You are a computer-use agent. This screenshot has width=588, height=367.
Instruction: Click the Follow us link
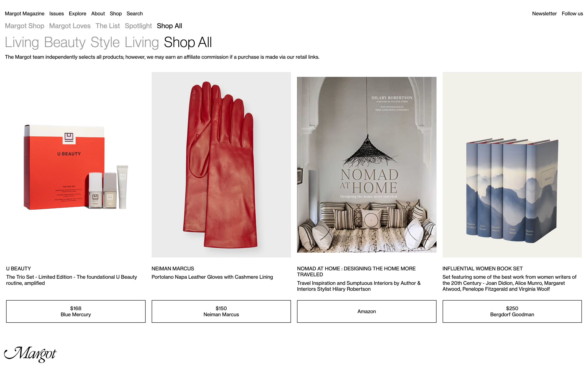572,14
